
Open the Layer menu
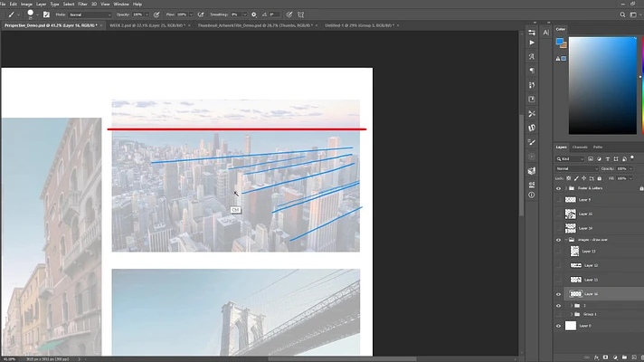pos(41,5)
